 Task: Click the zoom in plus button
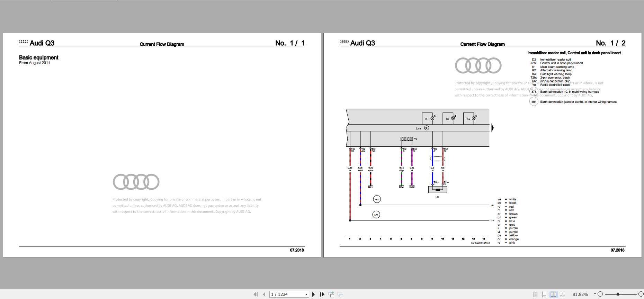(x=641, y=294)
